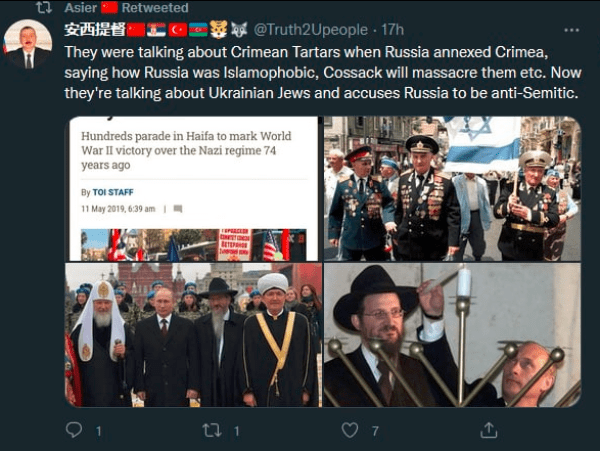Click the retweeted indicator icon beside Asier
600x451 pixels.
pos(44,7)
